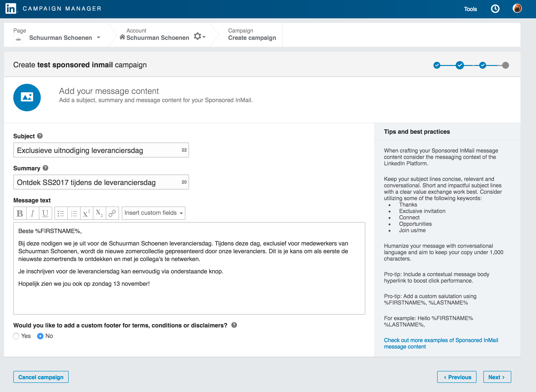Click the underline formatting icon
This screenshot has width=536, height=392.
click(45, 213)
